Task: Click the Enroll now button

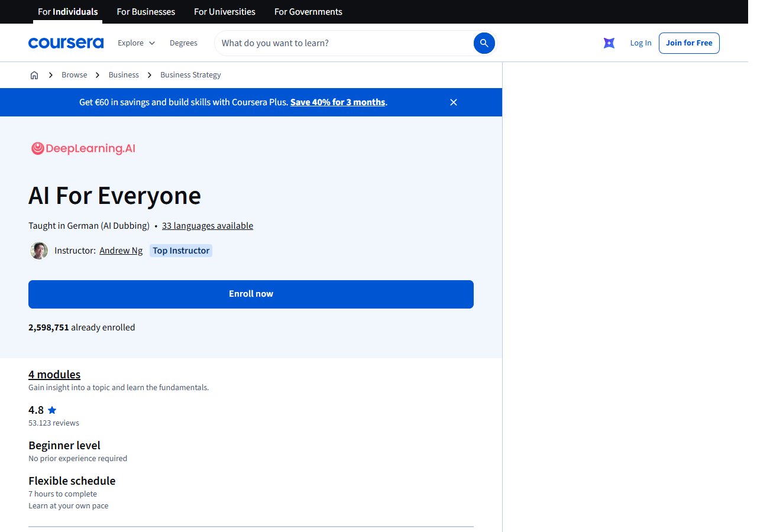Action: pos(251,294)
